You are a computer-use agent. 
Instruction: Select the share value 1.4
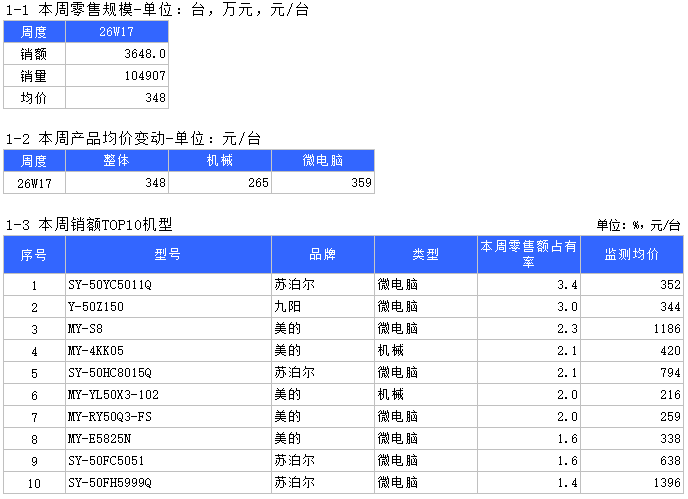(x=567, y=483)
